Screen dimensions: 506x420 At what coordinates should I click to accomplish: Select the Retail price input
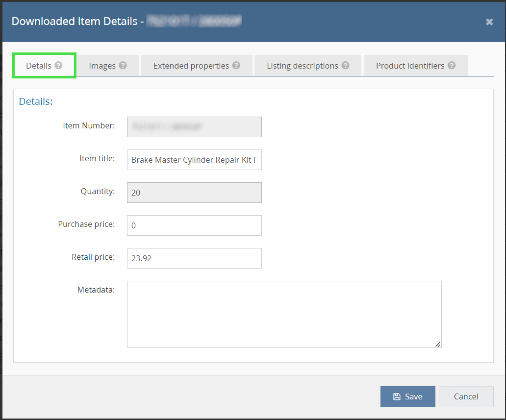(x=194, y=258)
